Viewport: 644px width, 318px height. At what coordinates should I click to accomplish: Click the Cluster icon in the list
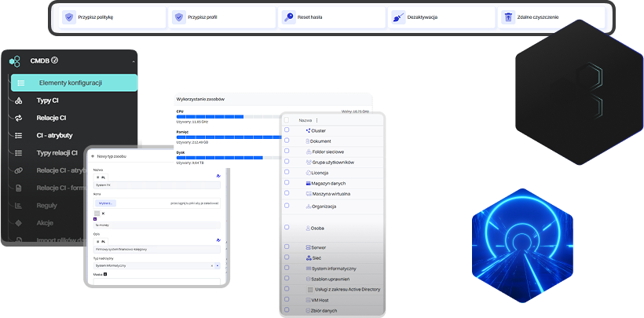point(308,130)
